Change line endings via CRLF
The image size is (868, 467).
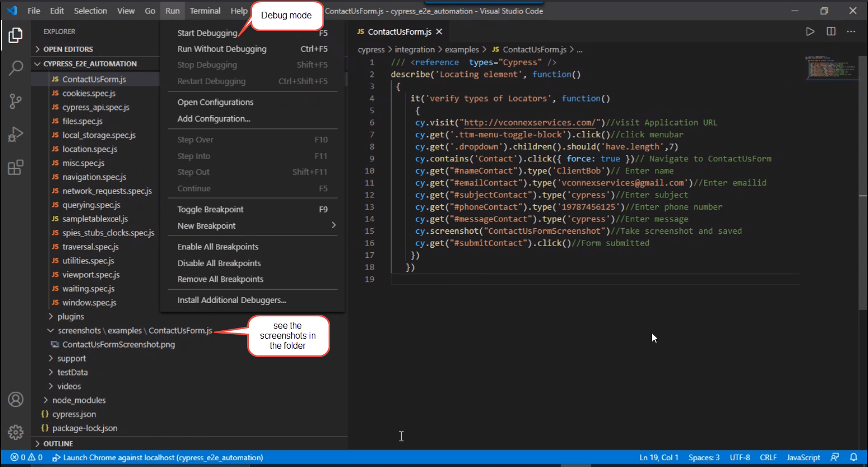coord(768,458)
